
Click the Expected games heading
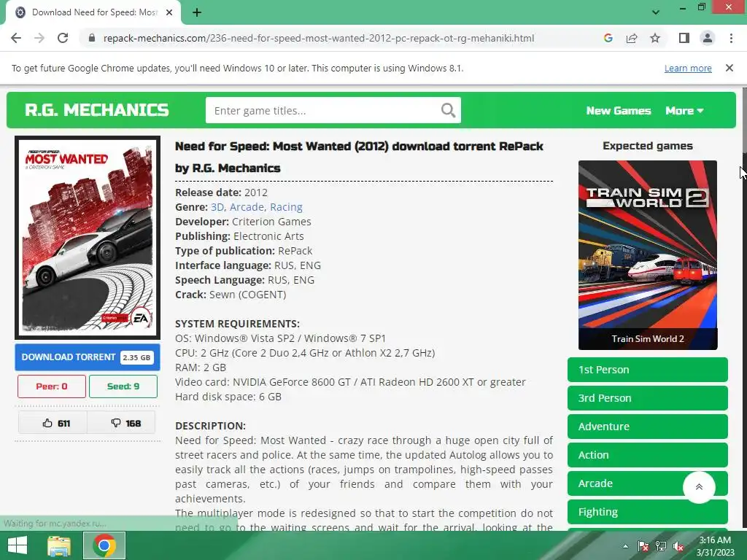(x=648, y=146)
